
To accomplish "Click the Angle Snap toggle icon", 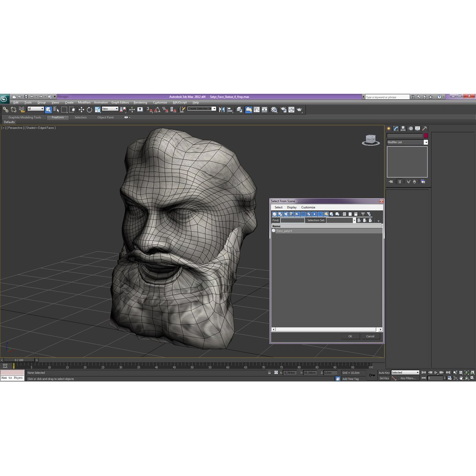I will tap(157, 110).
